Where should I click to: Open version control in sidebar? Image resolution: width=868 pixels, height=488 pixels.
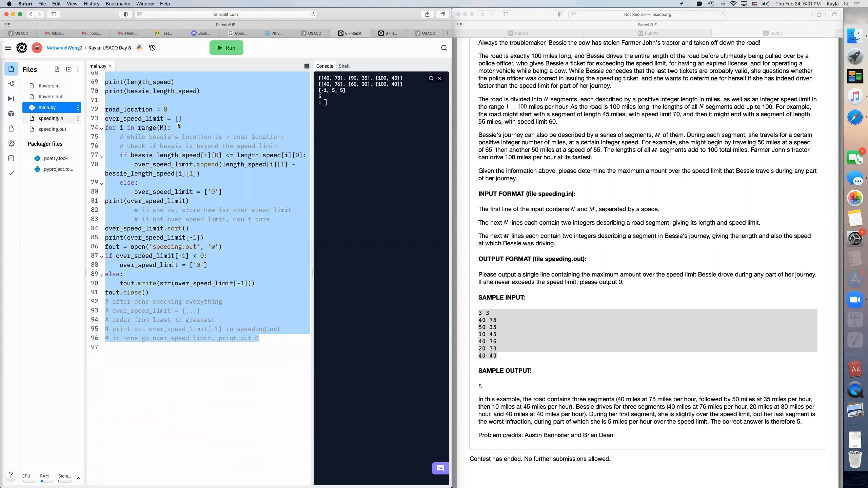11,84
